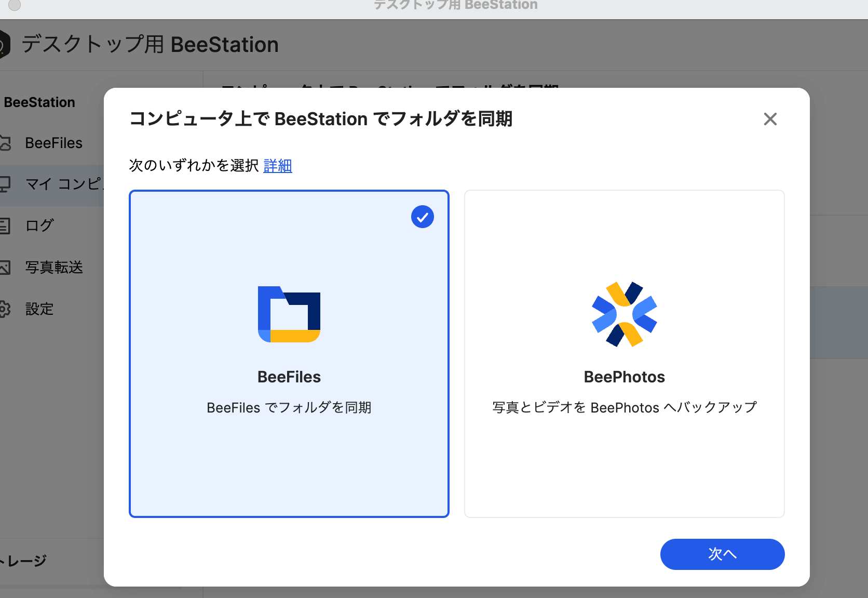The image size is (868, 598).
Task: Click BeeFiles card title text
Action: (x=289, y=377)
